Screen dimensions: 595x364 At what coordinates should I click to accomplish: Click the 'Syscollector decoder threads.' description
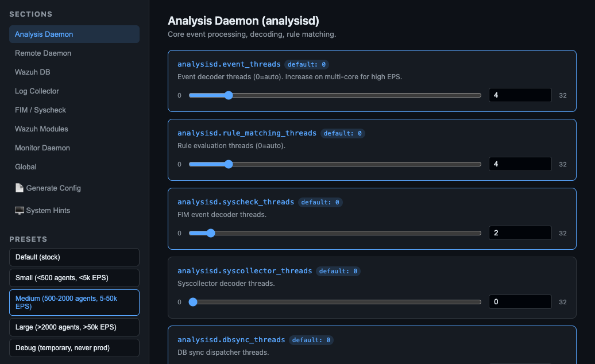[x=226, y=284]
